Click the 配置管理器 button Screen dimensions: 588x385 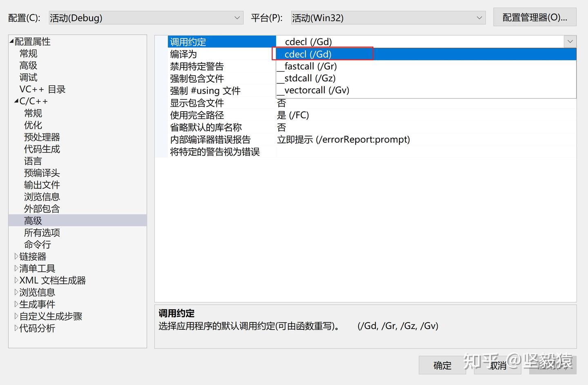coord(535,17)
